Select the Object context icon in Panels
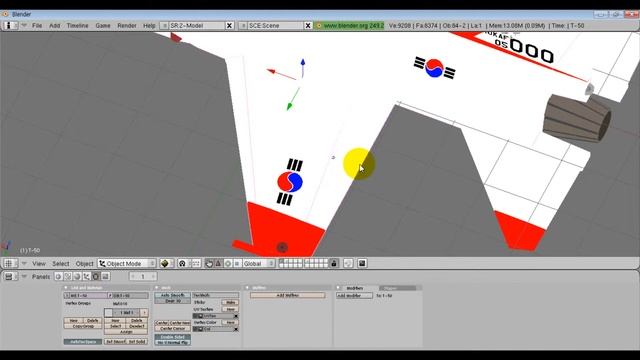This screenshot has height=360, width=640. [87, 276]
